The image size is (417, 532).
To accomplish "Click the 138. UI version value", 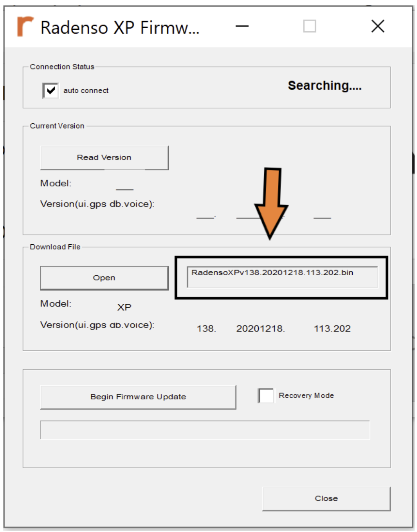I will tap(206, 329).
